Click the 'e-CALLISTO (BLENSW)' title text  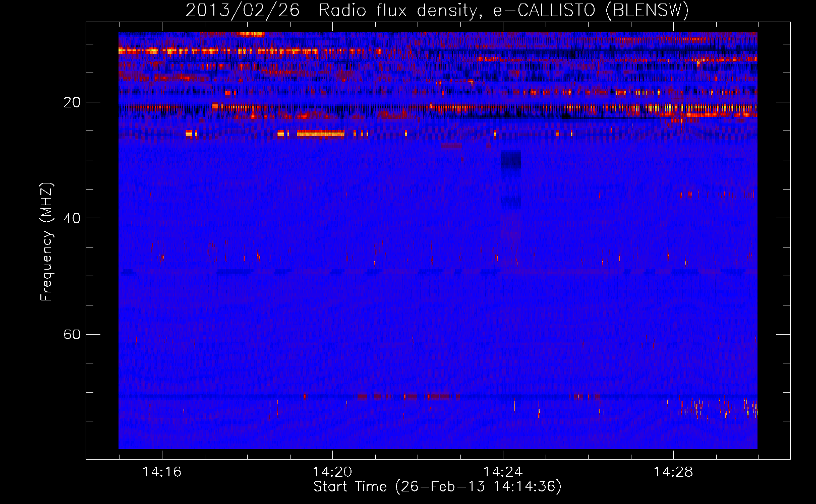pyautogui.click(x=591, y=10)
